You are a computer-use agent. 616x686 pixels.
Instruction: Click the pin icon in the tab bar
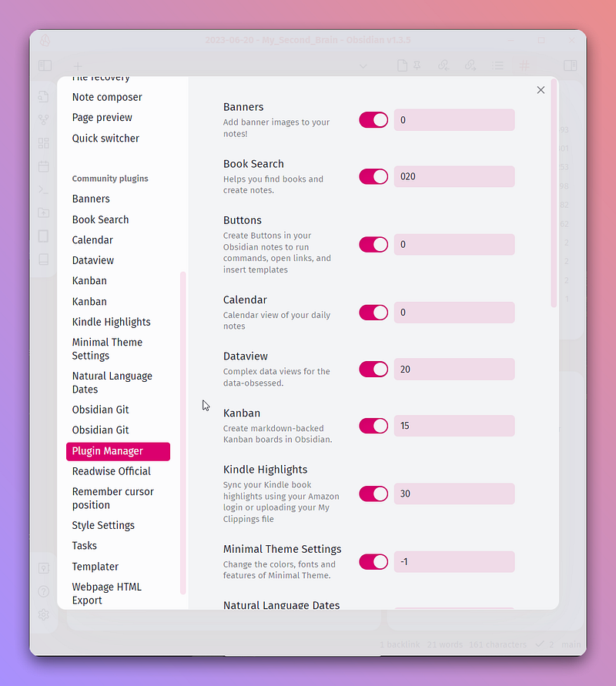click(417, 65)
